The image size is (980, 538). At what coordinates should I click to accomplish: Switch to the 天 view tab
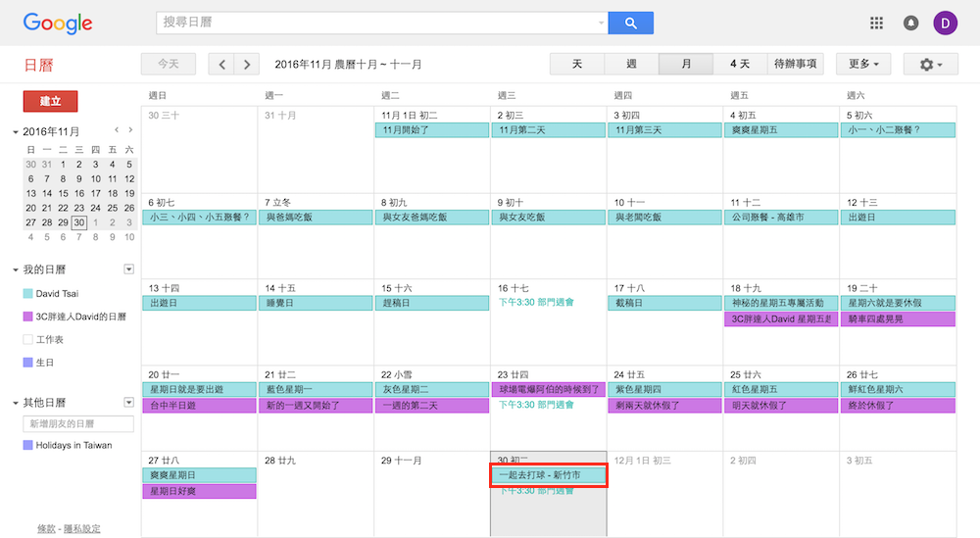577,64
